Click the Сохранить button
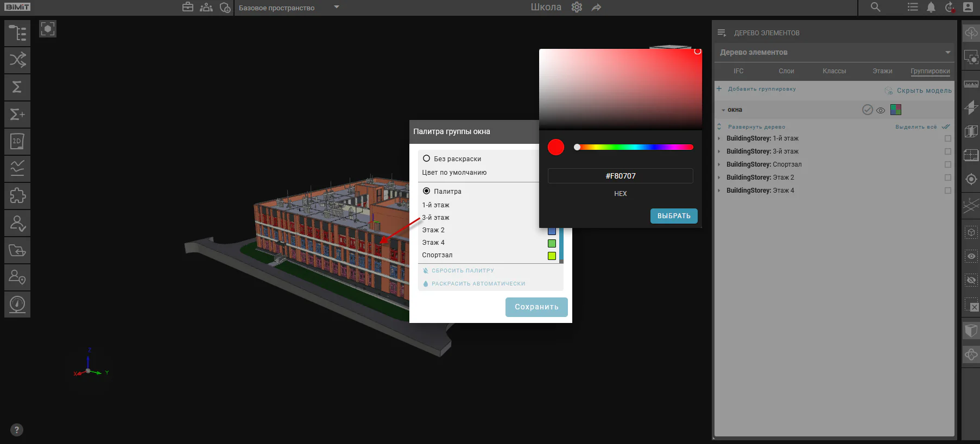Viewport: 980px width, 444px height. 536,307
